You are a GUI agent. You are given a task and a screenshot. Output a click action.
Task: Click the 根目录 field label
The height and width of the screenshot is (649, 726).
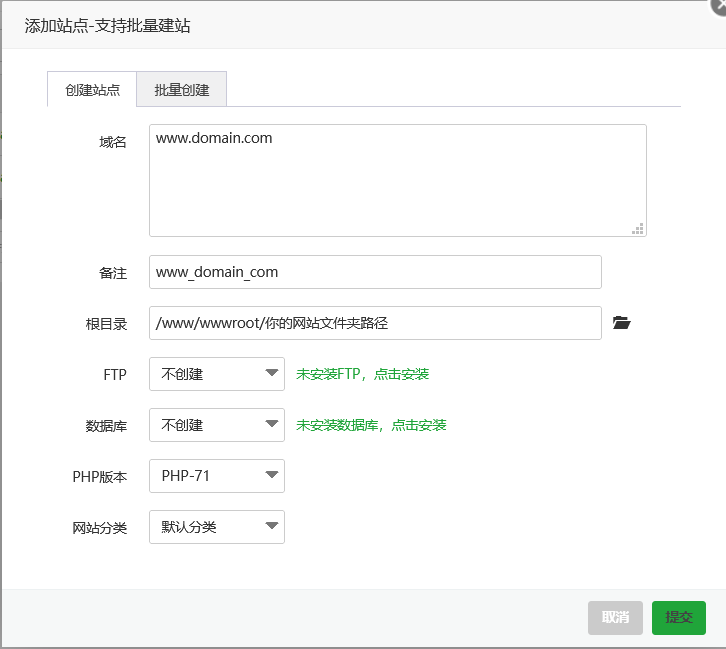coord(106,324)
